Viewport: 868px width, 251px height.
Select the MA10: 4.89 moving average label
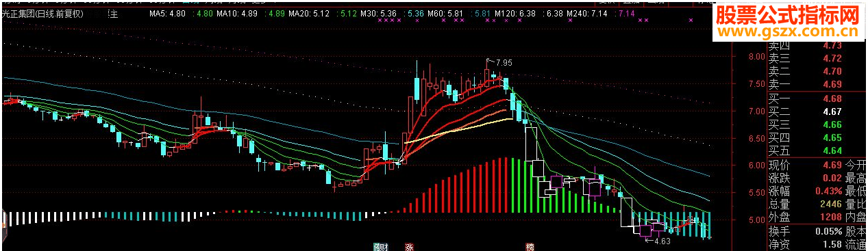click(x=236, y=14)
